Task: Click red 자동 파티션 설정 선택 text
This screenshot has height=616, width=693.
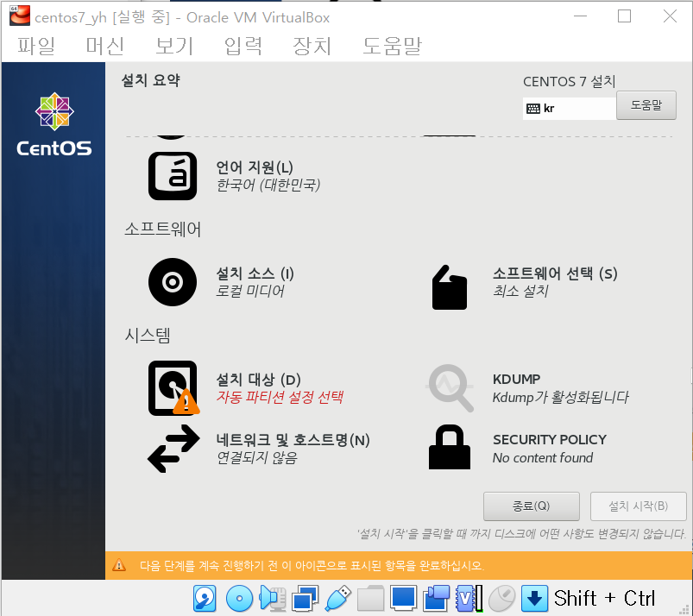Action: 280,397
